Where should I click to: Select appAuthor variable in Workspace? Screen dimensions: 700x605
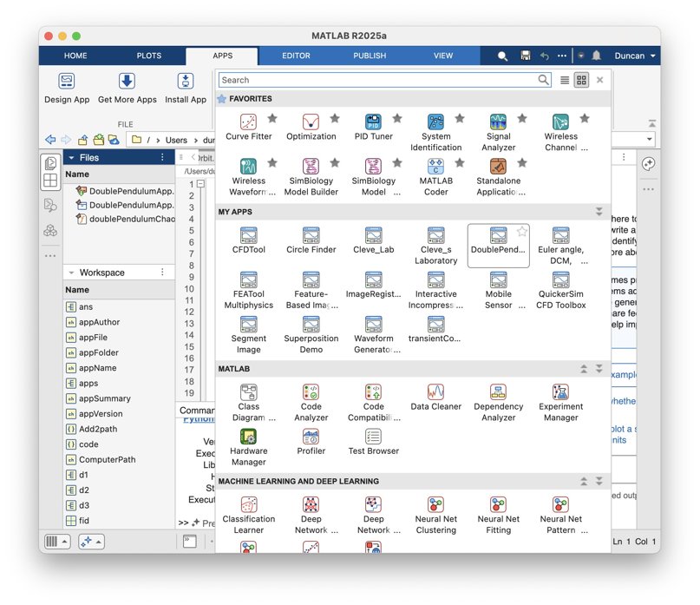(99, 322)
